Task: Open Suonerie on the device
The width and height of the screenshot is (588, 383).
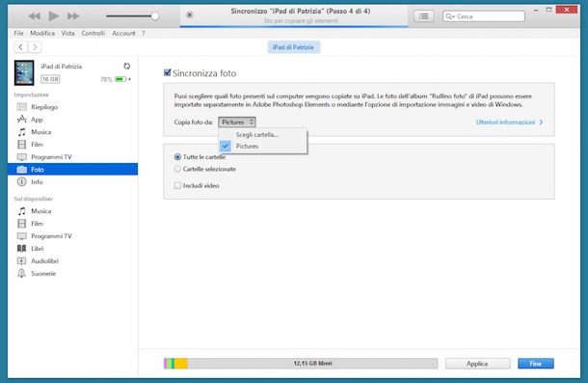Action: click(72, 273)
